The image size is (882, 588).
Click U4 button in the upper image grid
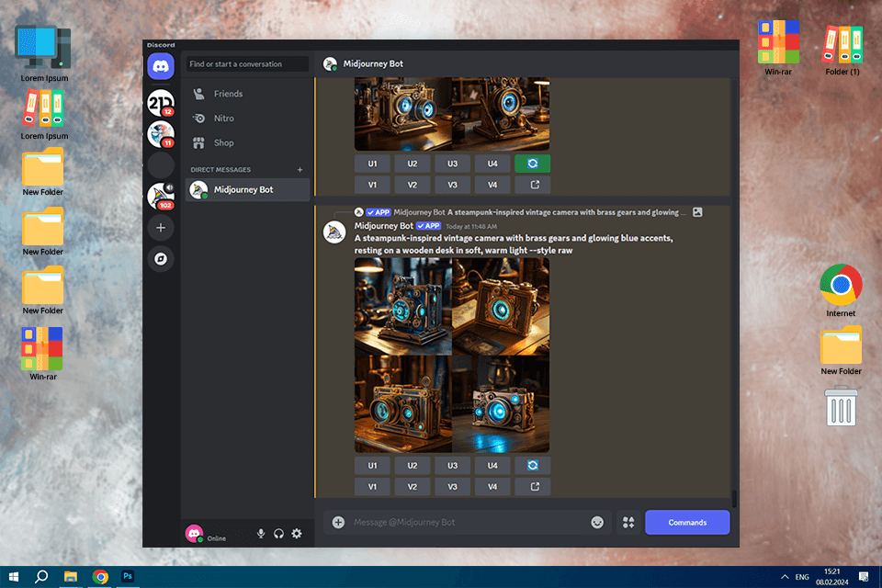(x=492, y=164)
